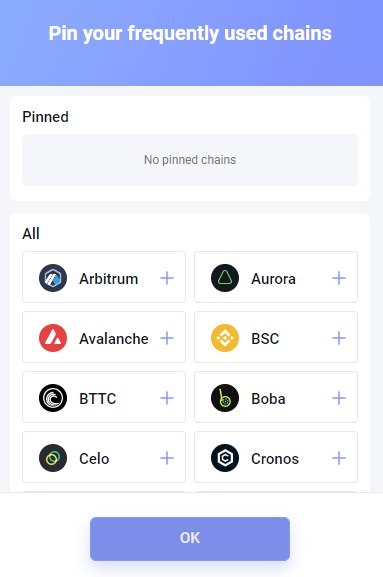Select the Avalanche chain name label

click(114, 339)
